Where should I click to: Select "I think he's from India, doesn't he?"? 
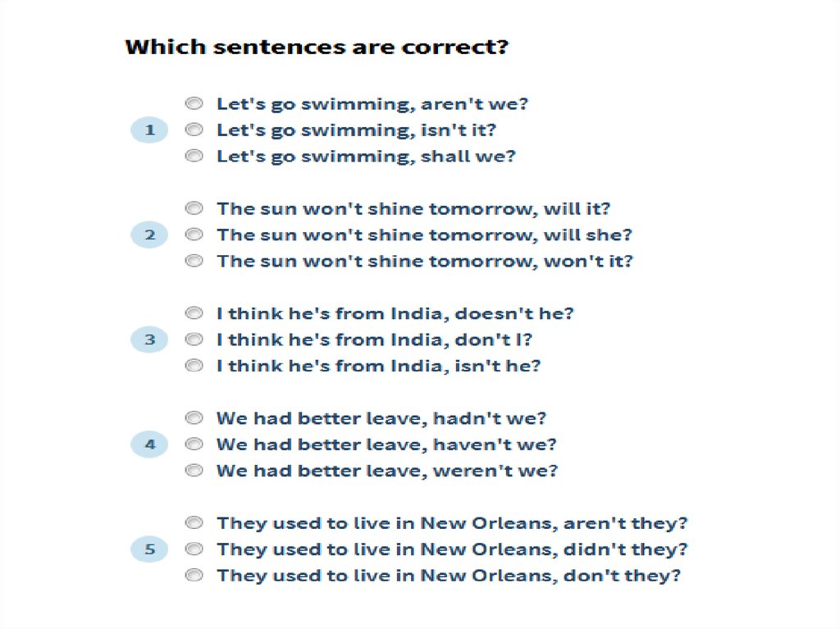click(194, 313)
